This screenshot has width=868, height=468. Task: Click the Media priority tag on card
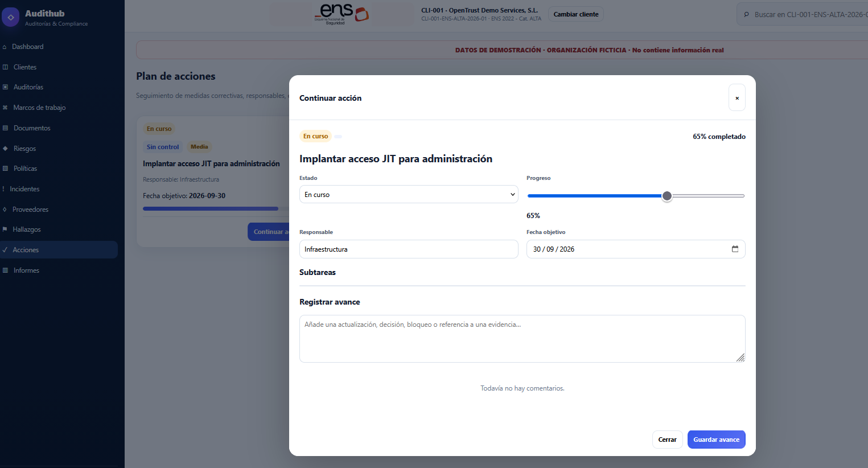click(199, 147)
